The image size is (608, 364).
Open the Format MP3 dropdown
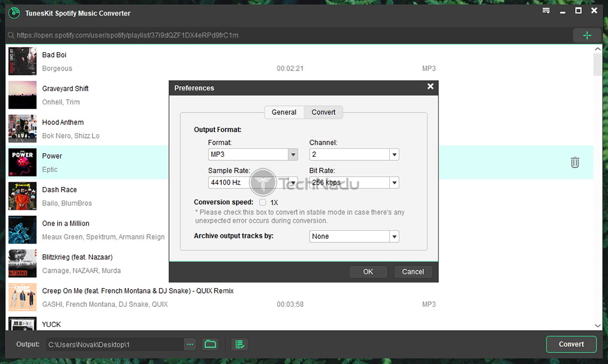coord(293,155)
